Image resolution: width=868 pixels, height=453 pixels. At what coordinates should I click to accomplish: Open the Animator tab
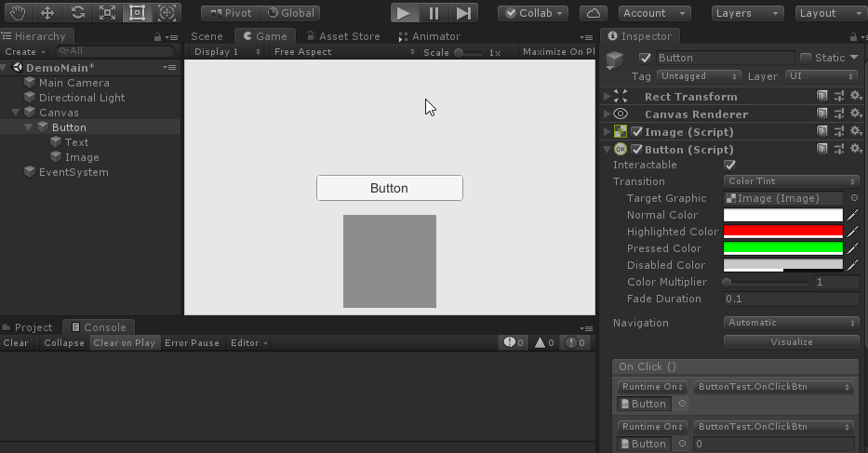tap(430, 36)
